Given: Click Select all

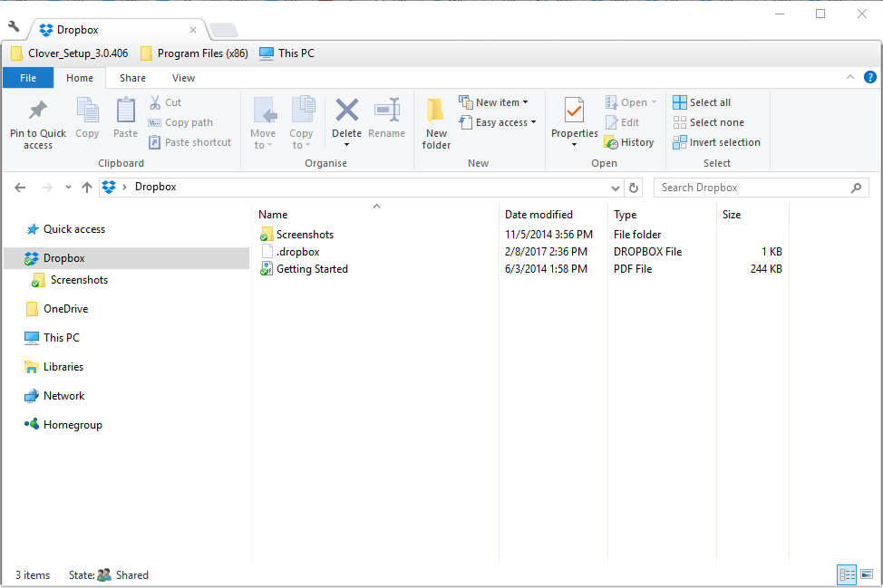Looking at the screenshot, I should [x=702, y=102].
